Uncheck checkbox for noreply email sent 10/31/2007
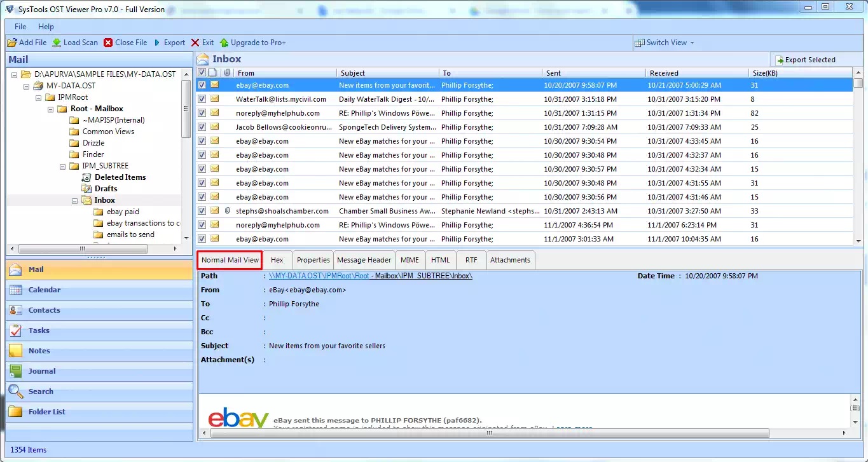Screen dimensions: 868x462 tap(202, 113)
